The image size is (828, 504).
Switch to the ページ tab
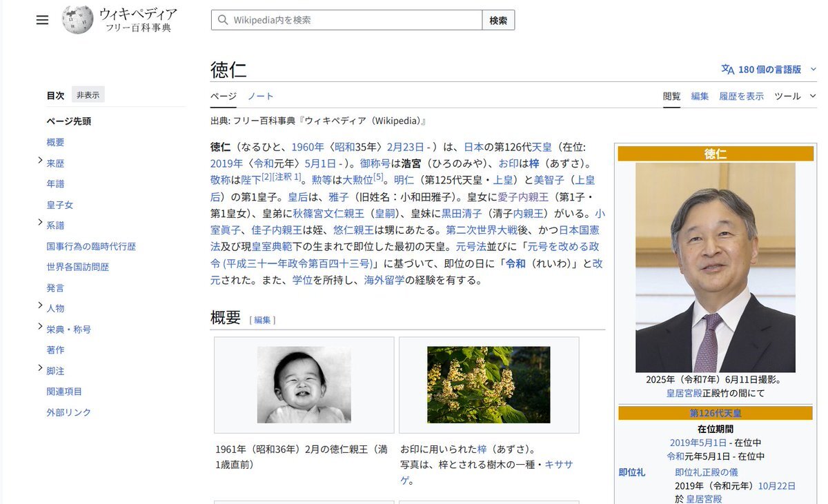click(224, 96)
